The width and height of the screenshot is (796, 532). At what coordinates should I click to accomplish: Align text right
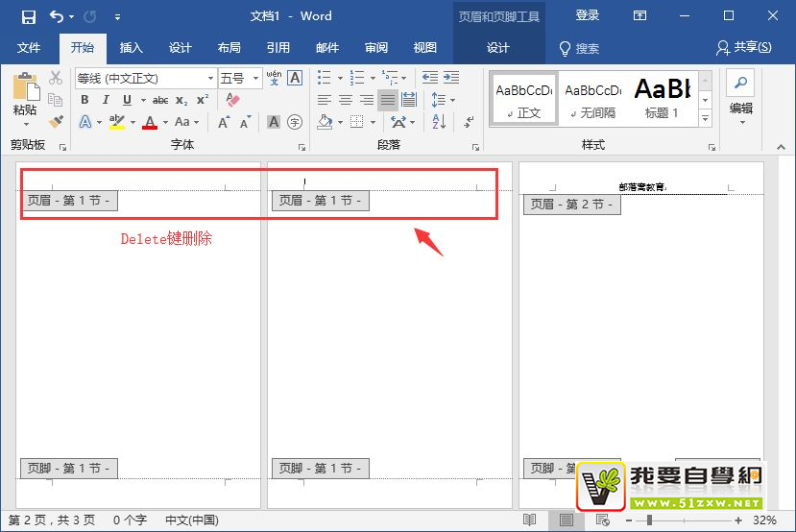[x=367, y=100]
